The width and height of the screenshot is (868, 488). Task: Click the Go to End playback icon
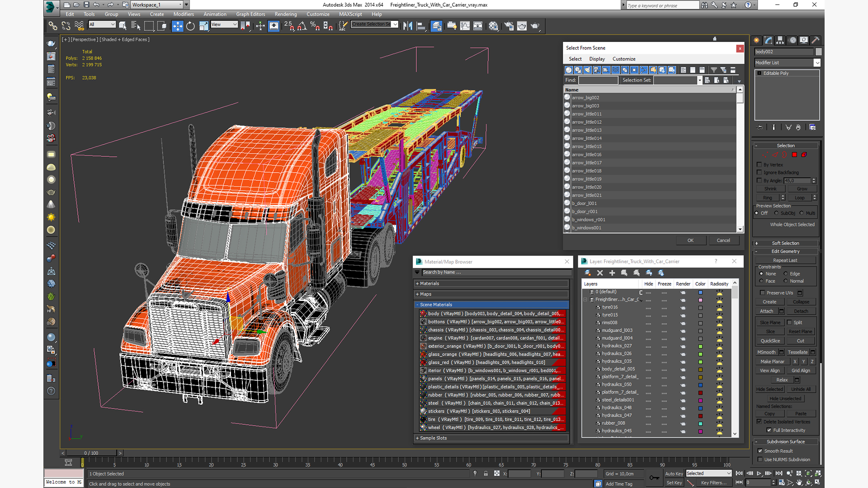click(x=779, y=474)
